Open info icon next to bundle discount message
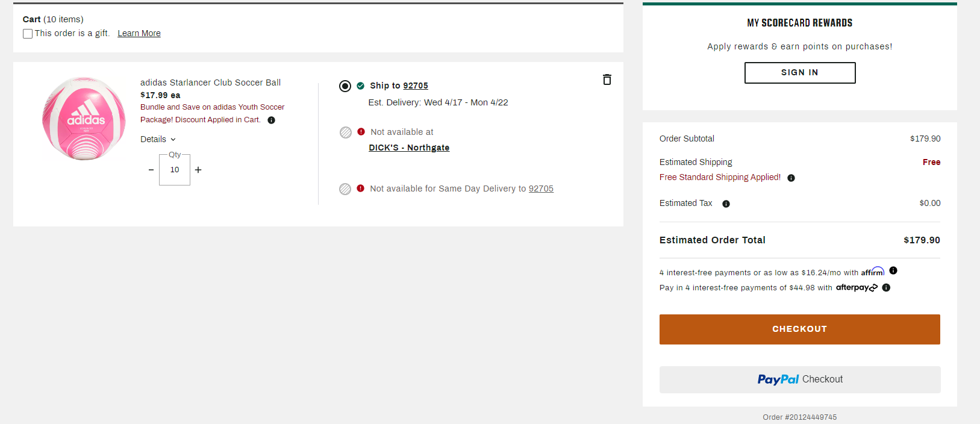This screenshot has width=980, height=424. tap(271, 120)
